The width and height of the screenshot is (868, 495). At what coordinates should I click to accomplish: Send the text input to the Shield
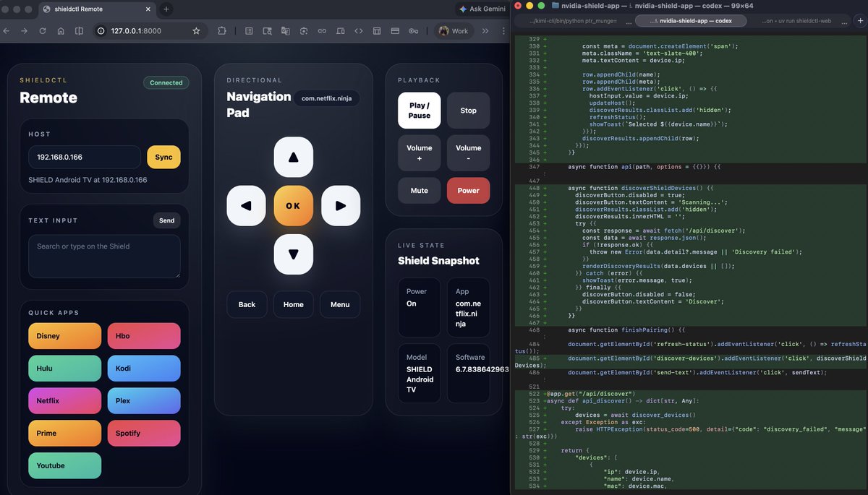point(166,220)
